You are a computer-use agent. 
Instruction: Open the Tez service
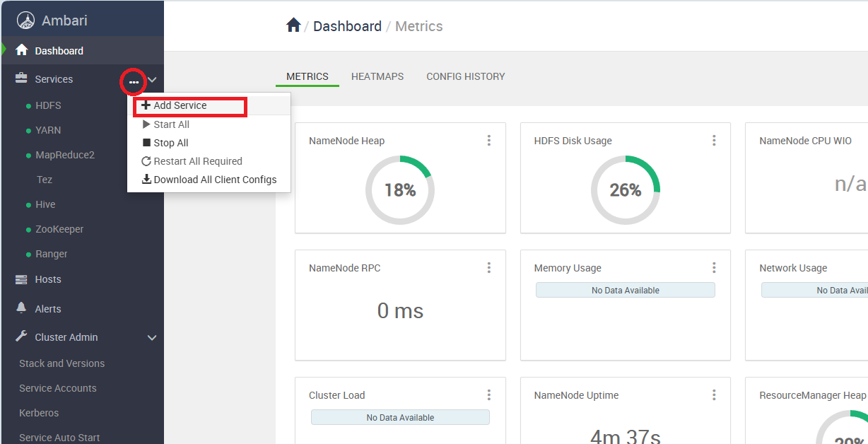point(45,180)
